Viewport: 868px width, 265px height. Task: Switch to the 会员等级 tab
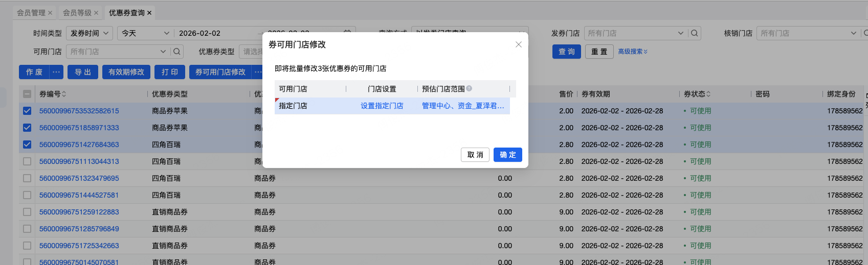(x=77, y=13)
